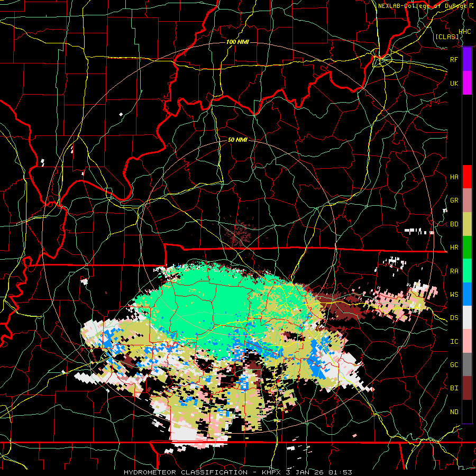Click the GR legend label
Image resolution: width=476 pixels, height=476 pixels.
pos(454,200)
